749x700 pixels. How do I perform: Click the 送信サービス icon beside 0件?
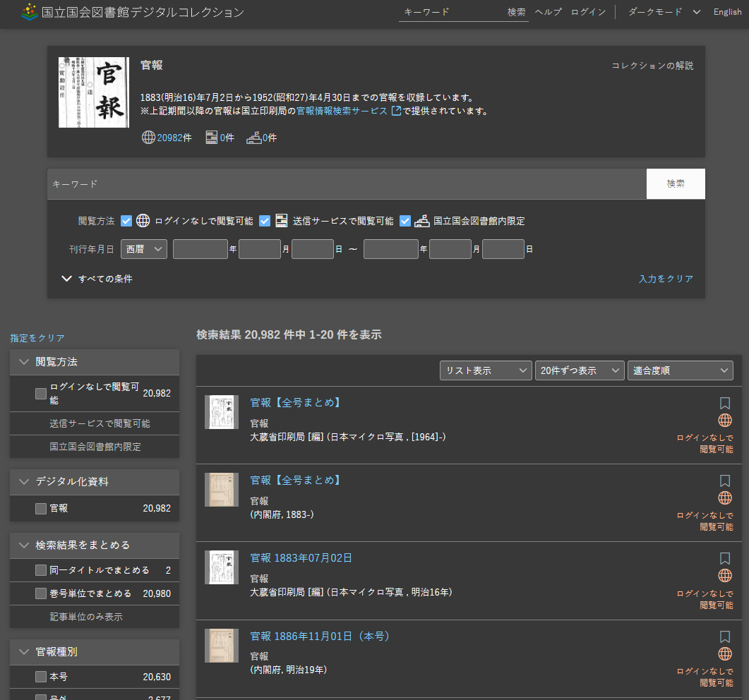[x=211, y=138]
